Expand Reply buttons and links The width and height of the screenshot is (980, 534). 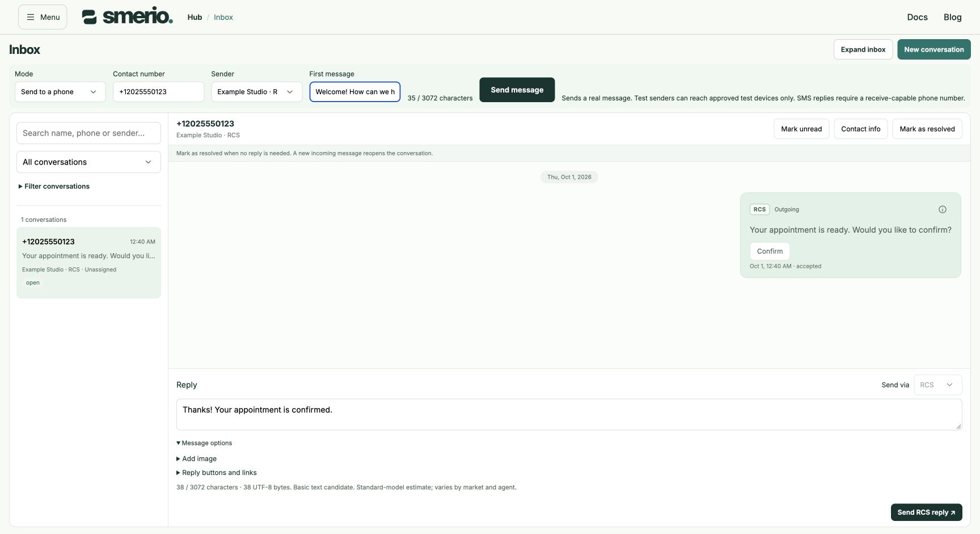(x=217, y=473)
